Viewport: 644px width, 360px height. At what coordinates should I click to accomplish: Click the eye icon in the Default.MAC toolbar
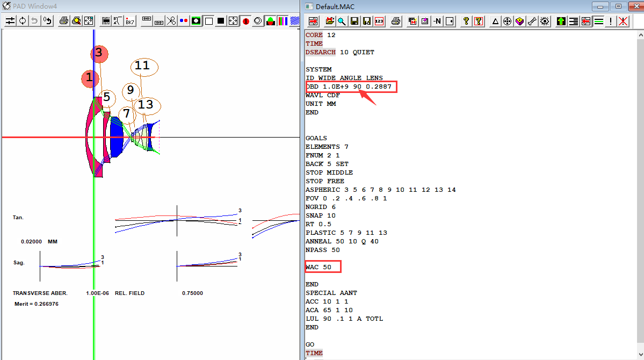(x=545, y=21)
